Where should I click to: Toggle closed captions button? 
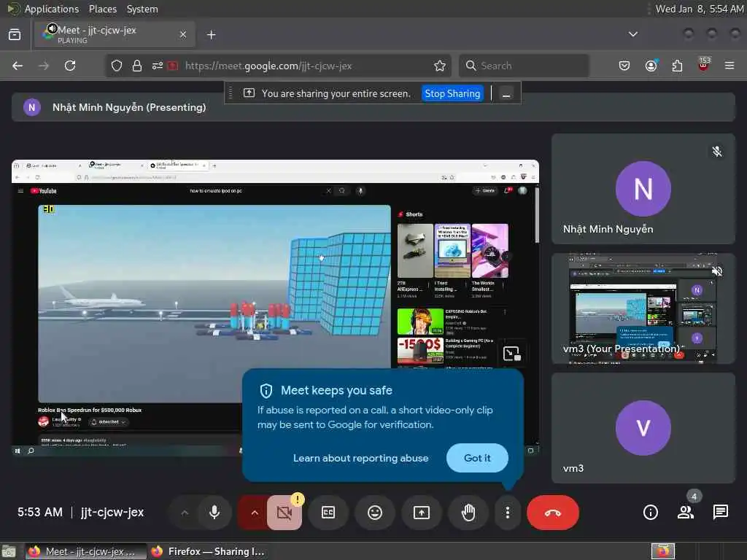(x=328, y=513)
